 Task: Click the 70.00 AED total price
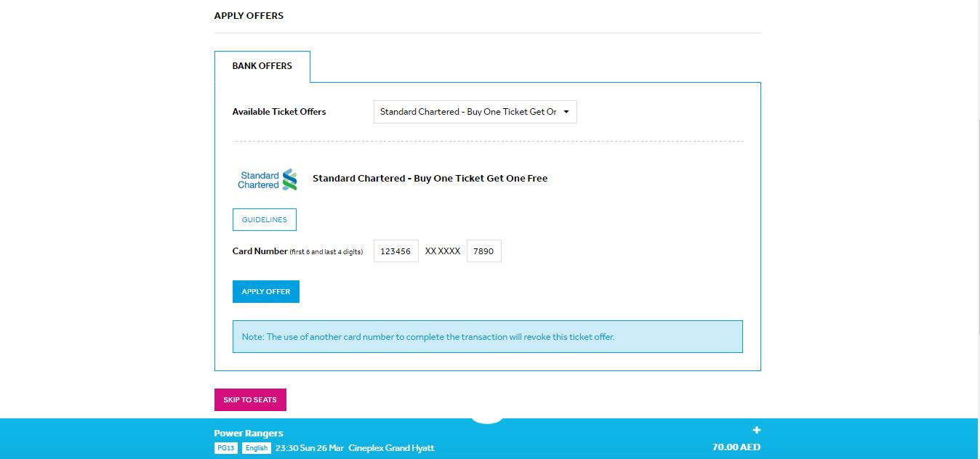click(x=736, y=447)
